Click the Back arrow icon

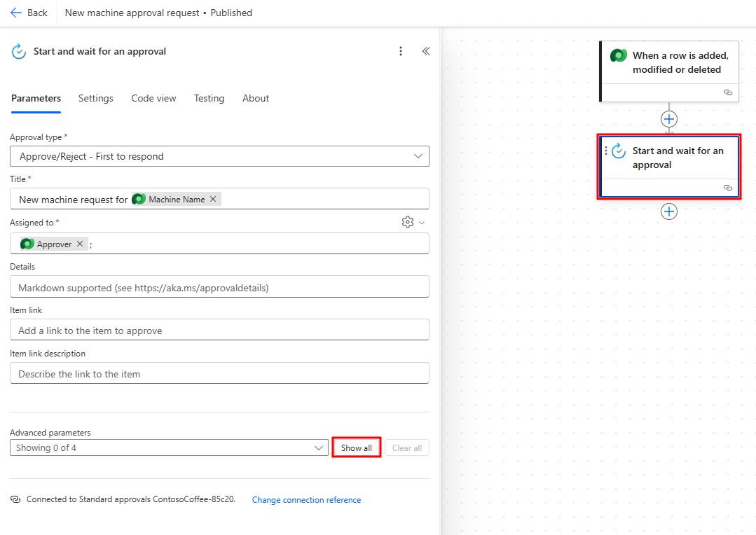16,13
